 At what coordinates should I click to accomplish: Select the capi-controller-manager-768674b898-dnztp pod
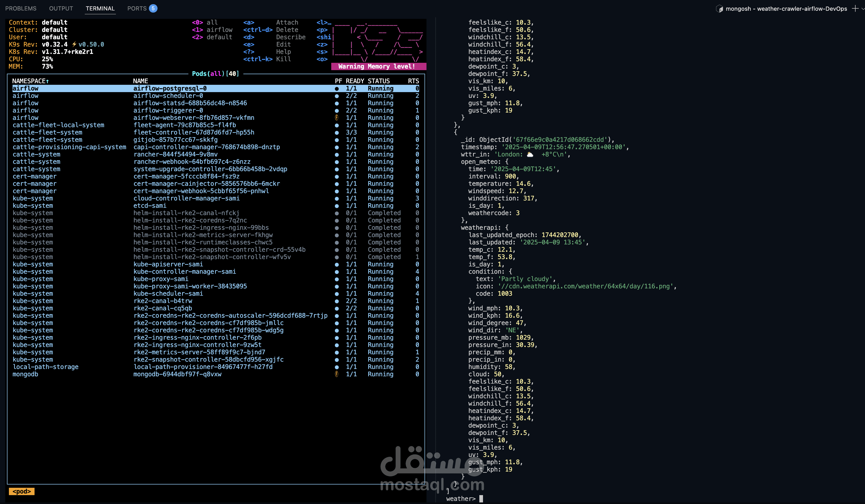coord(207,147)
